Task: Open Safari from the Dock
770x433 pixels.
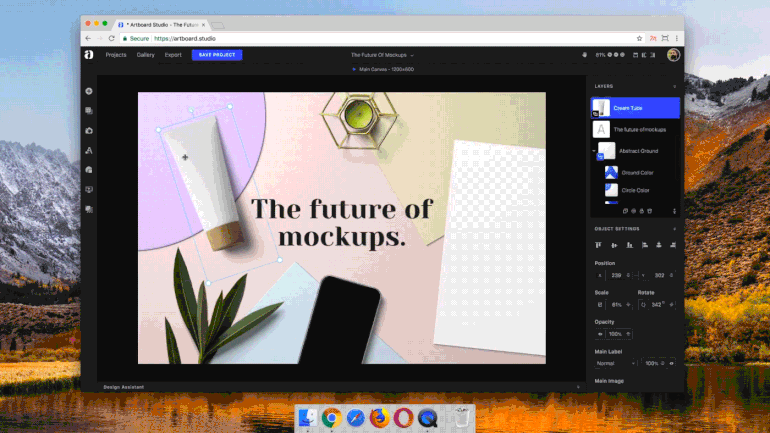Action: click(356, 418)
